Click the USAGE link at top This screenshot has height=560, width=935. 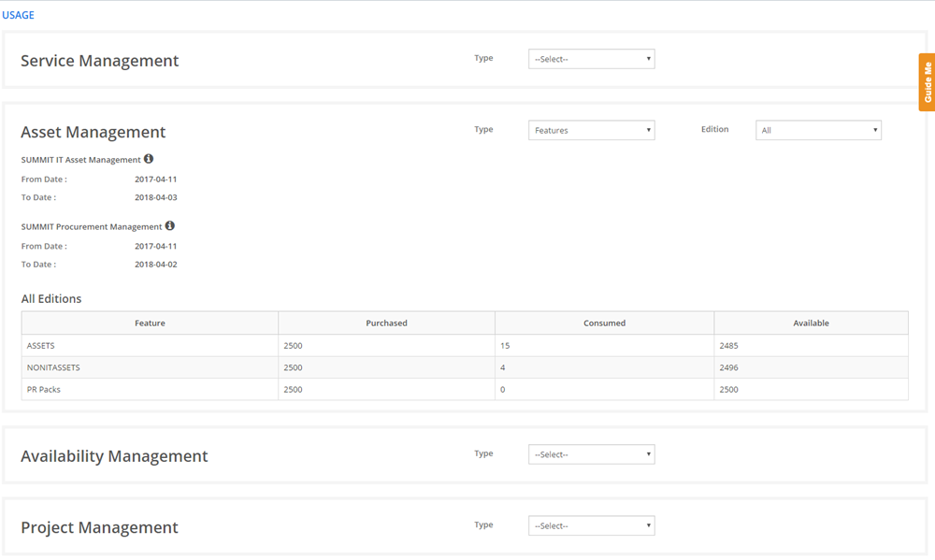pyautogui.click(x=19, y=15)
